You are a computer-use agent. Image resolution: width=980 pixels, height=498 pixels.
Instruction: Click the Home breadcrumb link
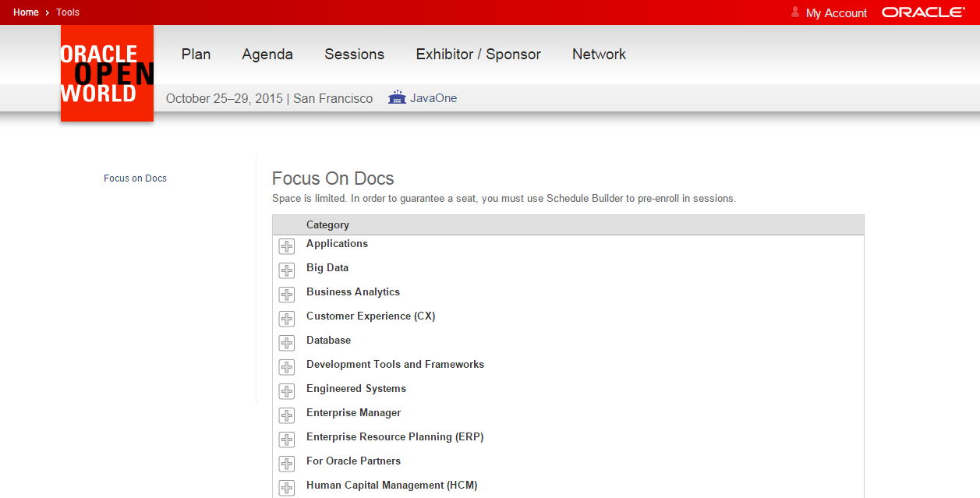point(26,12)
